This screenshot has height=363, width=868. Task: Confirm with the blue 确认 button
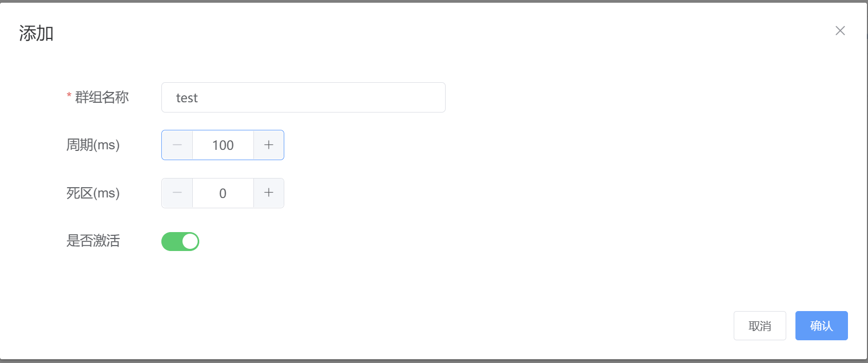[x=821, y=326]
